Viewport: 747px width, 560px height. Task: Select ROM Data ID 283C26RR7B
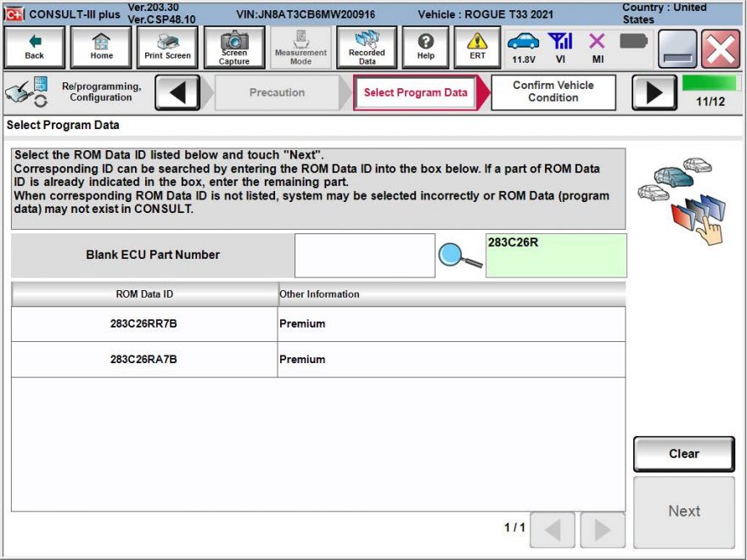pyautogui.click(x=142, y=323)
